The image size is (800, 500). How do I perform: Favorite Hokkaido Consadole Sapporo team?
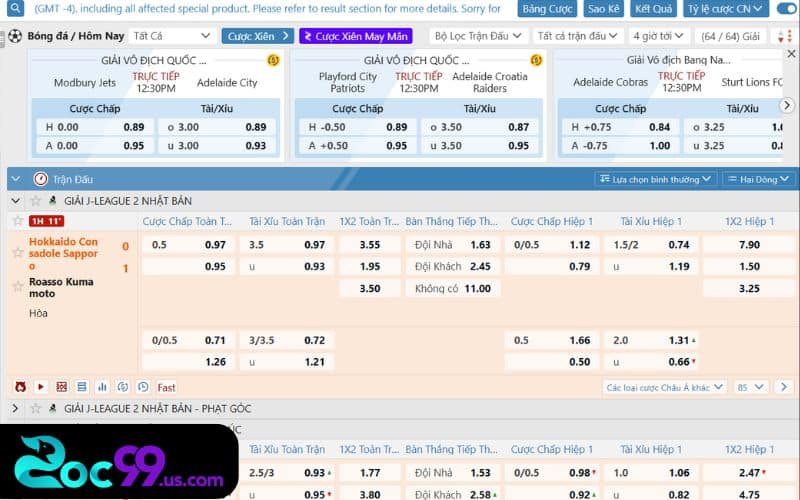click(x=18, y=253)
